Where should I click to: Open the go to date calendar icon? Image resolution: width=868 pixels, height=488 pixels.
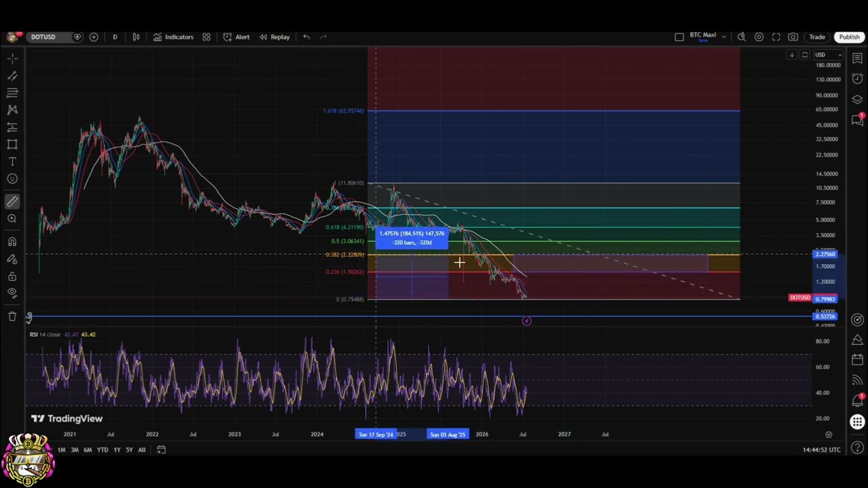click(x=161, y=449)
